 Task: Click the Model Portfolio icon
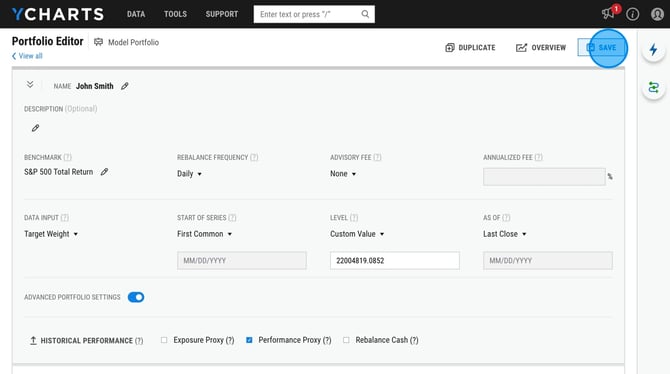(98, 42)
